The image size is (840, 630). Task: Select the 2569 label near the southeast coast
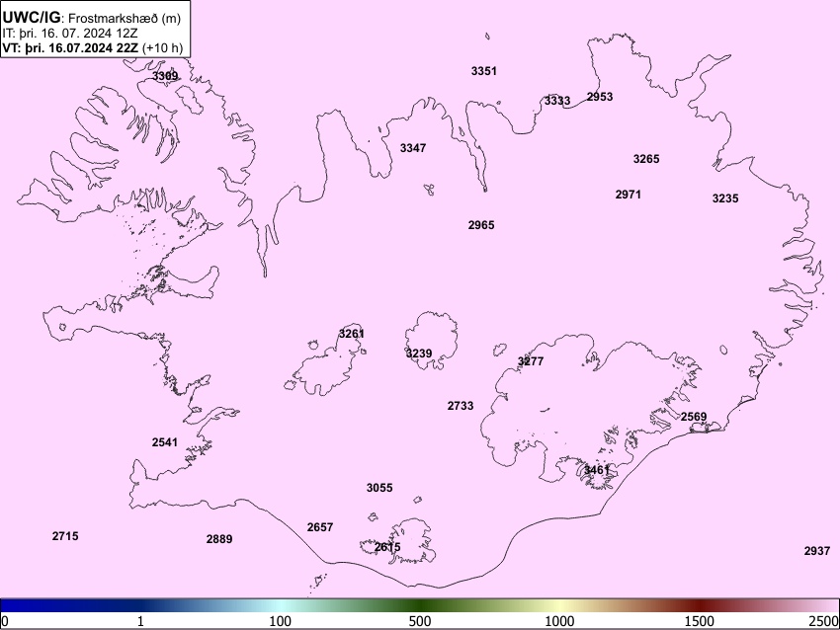pos(694,417)
